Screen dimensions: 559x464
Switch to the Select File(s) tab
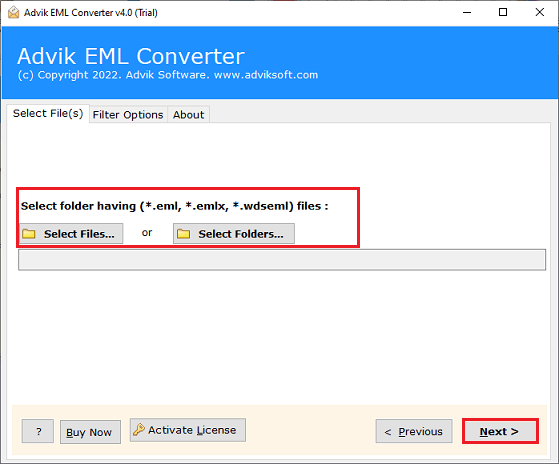48,113
